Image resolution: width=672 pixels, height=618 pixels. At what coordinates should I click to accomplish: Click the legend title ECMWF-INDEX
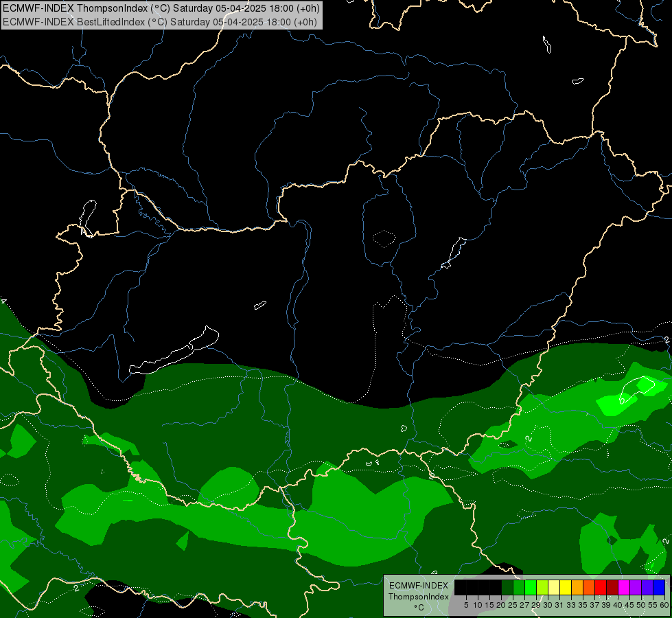419,586
